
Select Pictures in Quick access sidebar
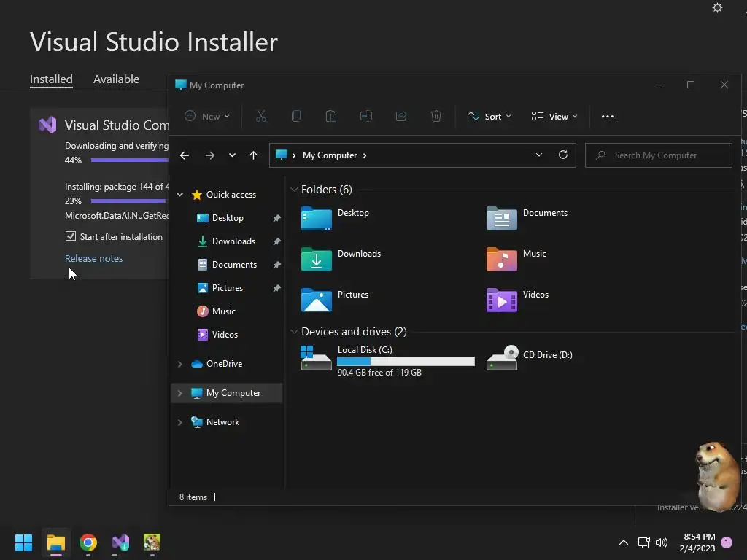pyautogui.click(x=227, y=287)
